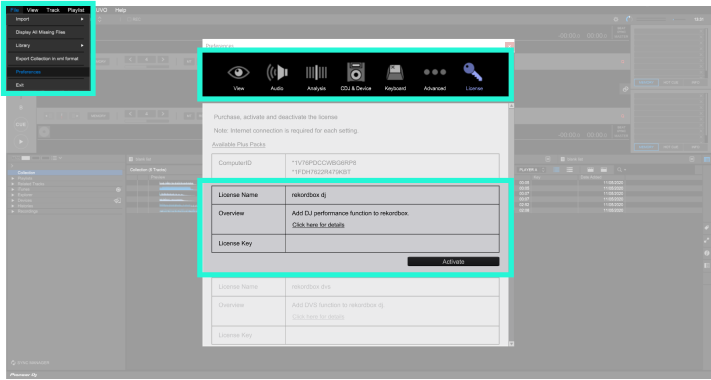This screenshot has width=711, height=380.
Task: Expand the iTunes tree node
Action: coord(13,189)
